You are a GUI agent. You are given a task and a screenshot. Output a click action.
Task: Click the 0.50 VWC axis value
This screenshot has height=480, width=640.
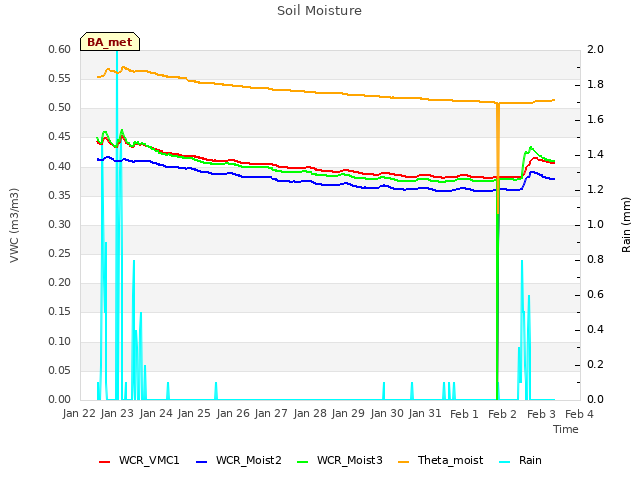click(x=60, y=108)
